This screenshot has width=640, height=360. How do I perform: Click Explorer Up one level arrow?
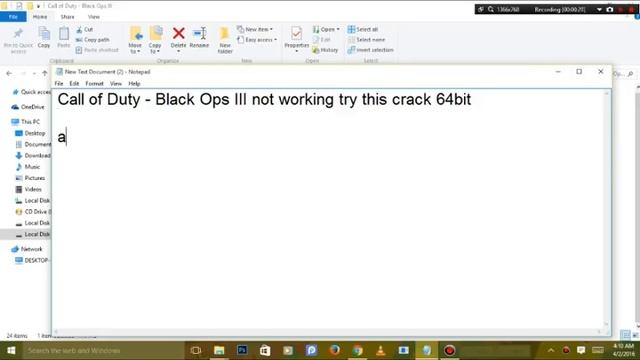(x=44, y=73)
